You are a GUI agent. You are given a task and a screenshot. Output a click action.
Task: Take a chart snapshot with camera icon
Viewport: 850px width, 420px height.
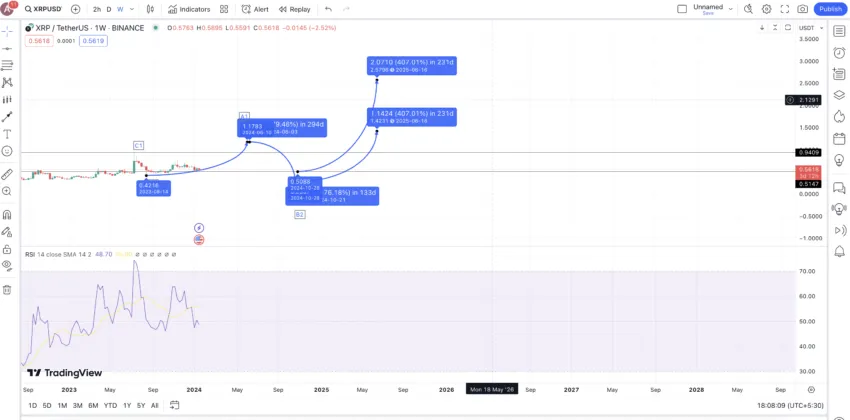[802, 9]
